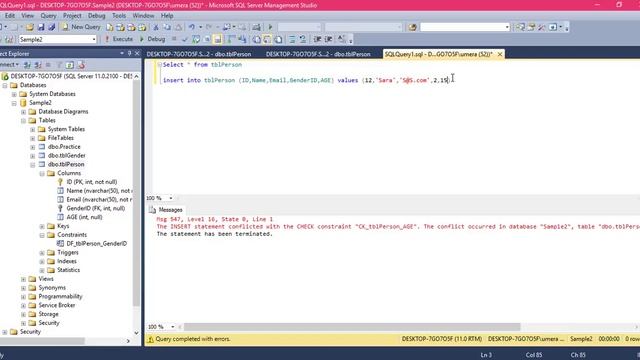The height and width of the screenshot is (360, 640).
Task: Open the Debug menu
Action: click(96, 16)
